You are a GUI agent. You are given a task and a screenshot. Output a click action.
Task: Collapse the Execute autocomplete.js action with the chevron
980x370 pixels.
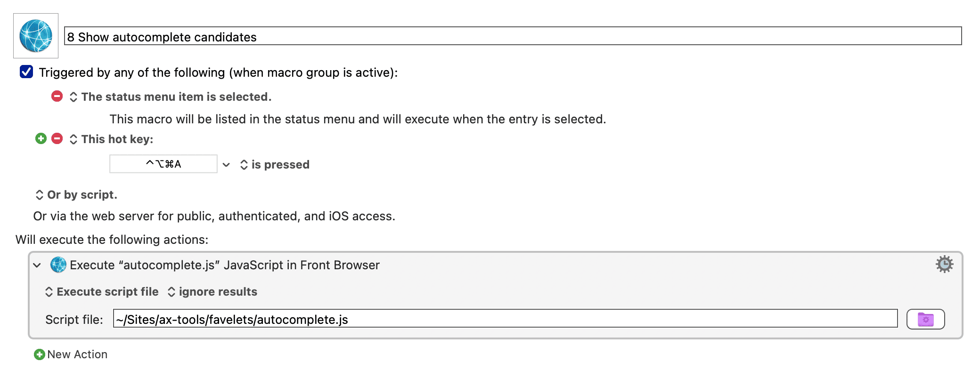point(36,265)
